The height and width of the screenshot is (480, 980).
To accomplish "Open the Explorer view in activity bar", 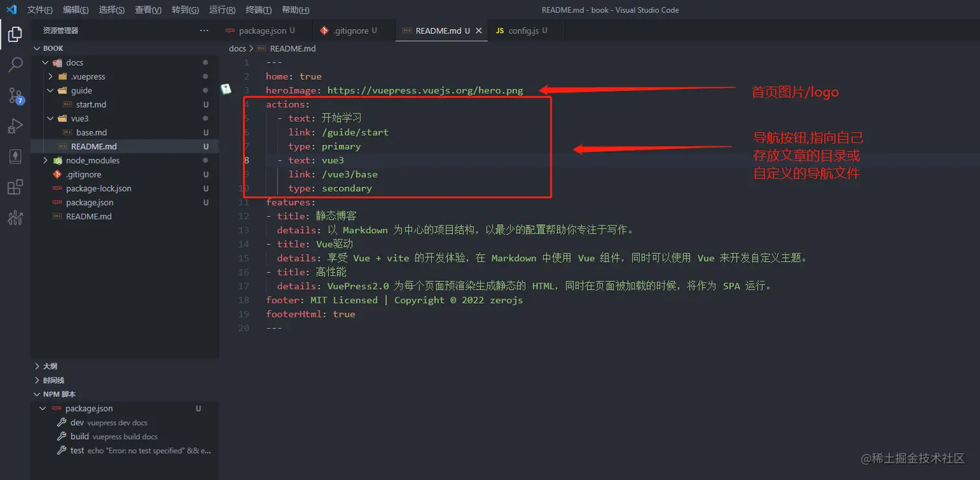I will (x=15, y=34).
